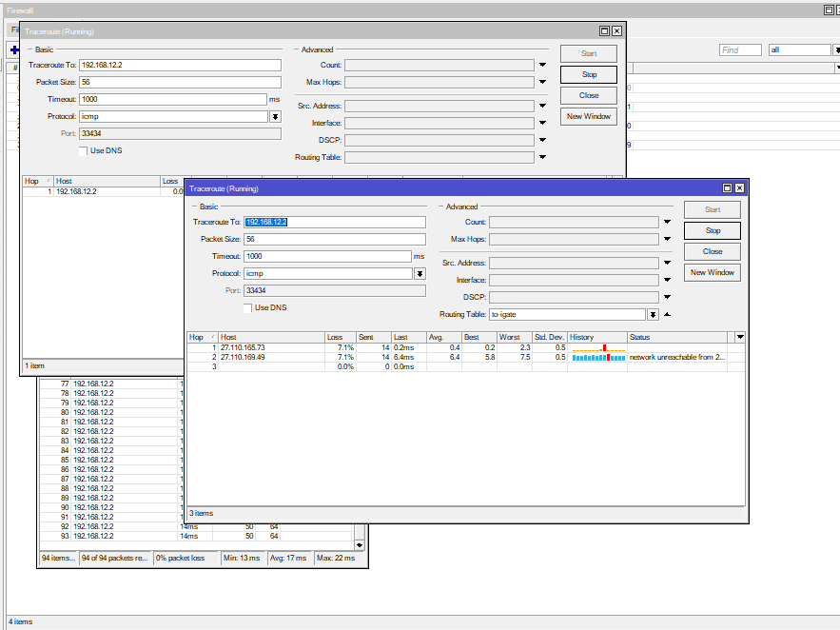Click the double-arrow icon beside the Protocol field

[420, 273]
